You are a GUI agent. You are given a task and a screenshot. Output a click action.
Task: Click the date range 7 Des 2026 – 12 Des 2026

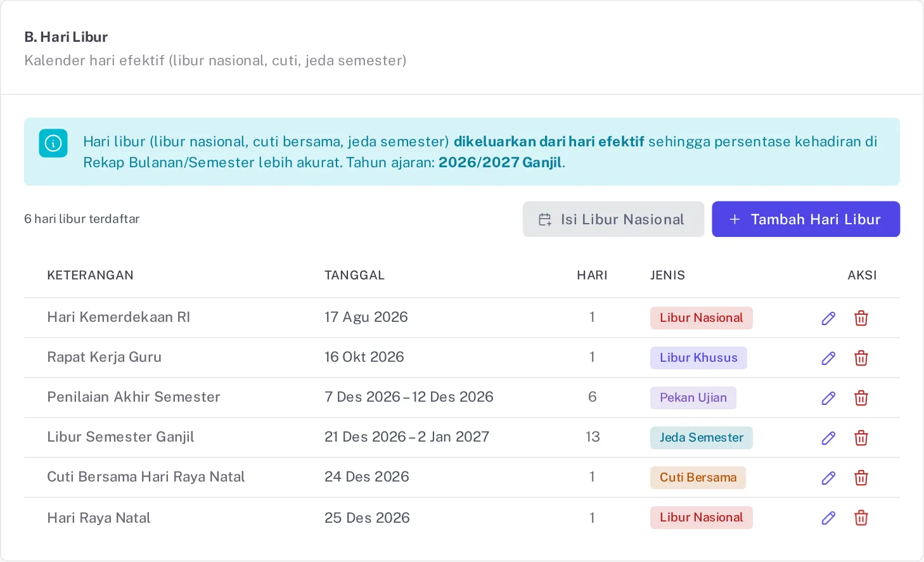[x=409, y=397]
